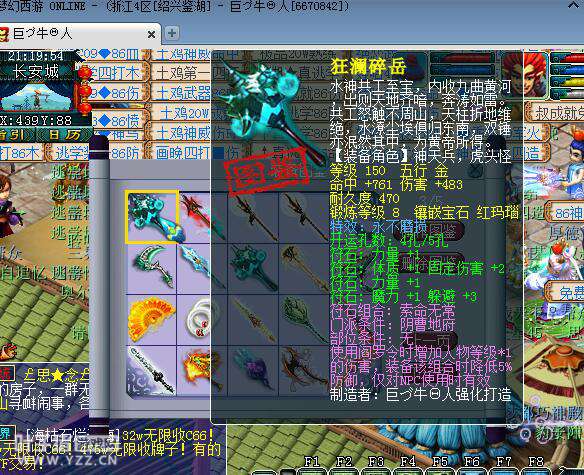Click the 长安城 minimap thumbnail
Screen dimensions: 584x475
click(36, 96)
